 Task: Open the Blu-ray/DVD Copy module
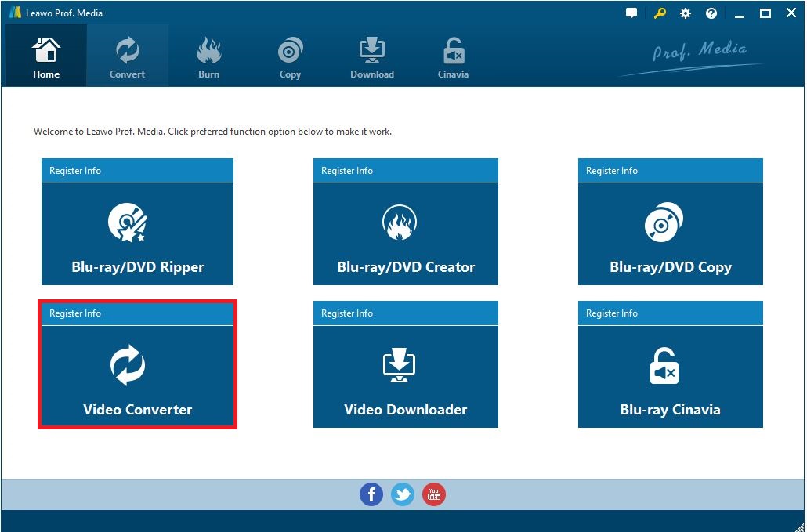click(x=670, y=234)
